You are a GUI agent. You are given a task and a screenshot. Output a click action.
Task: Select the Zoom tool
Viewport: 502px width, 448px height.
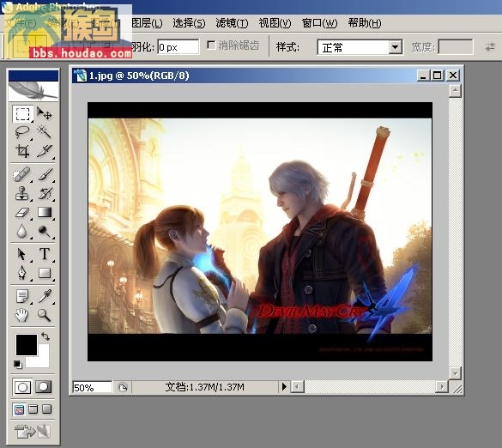44,316
